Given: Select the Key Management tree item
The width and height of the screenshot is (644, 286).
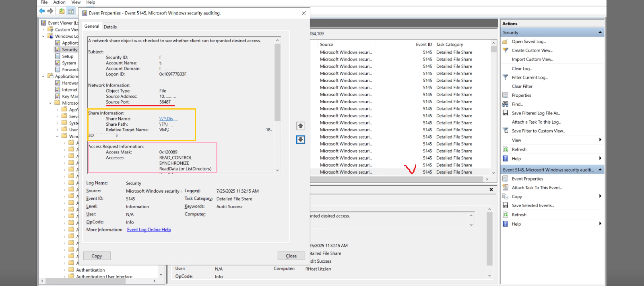Looking at the screenshot, I should 70,96.
